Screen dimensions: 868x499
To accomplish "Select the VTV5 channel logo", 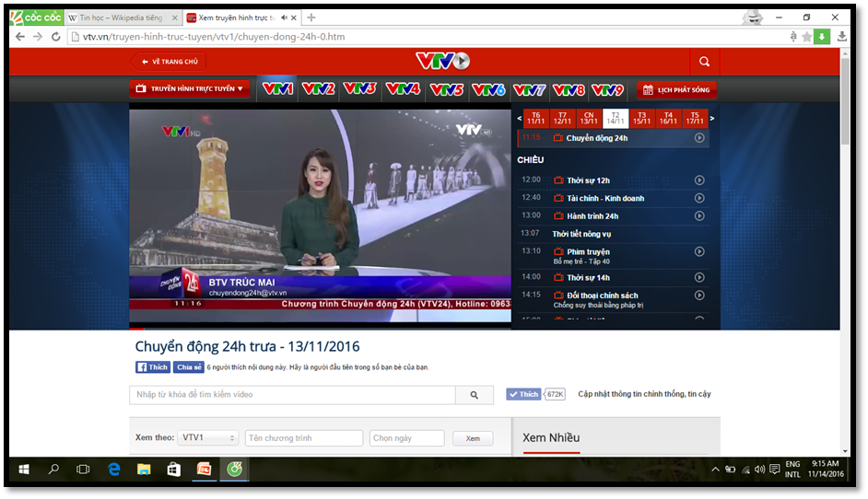I will click(x=446, y=89).
